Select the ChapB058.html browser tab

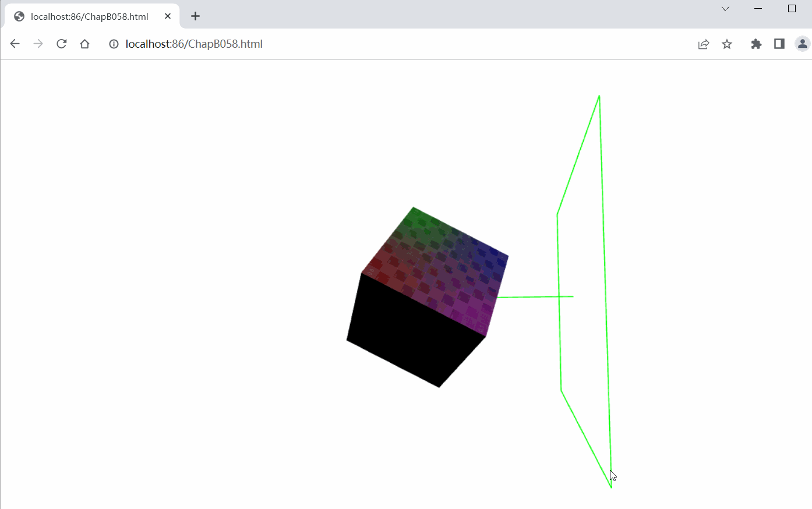[87, 16]
